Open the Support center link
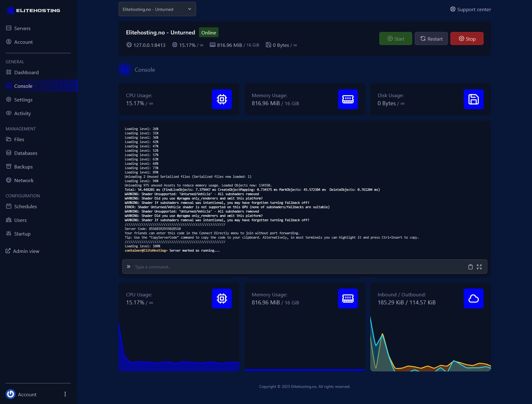The width and height of the screenshot is (532, 404). [471, 9]
